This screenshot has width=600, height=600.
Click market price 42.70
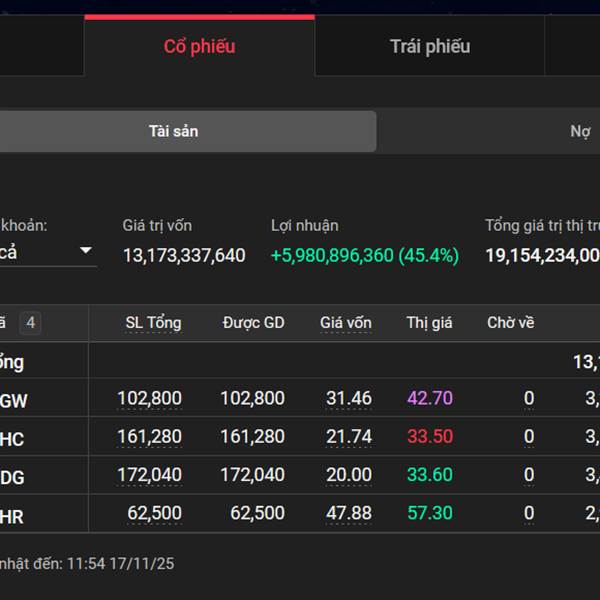430,398
